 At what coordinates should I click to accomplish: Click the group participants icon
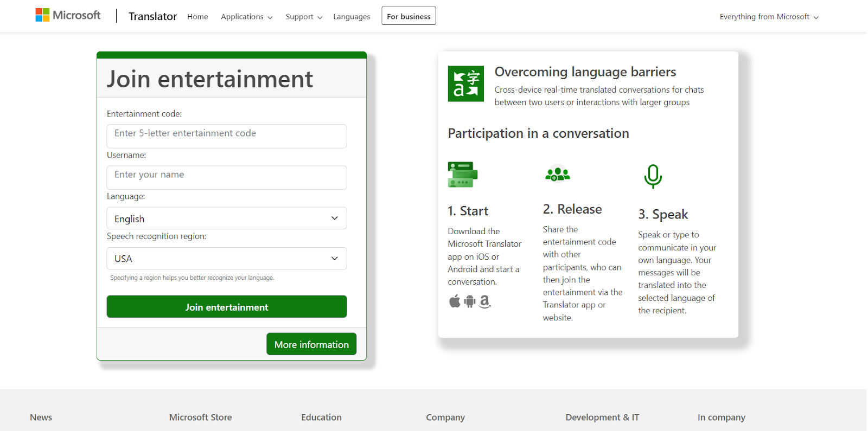557,174
